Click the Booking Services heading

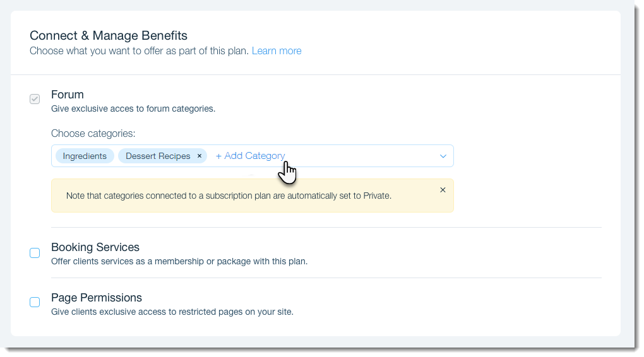(x=95, y=247)
